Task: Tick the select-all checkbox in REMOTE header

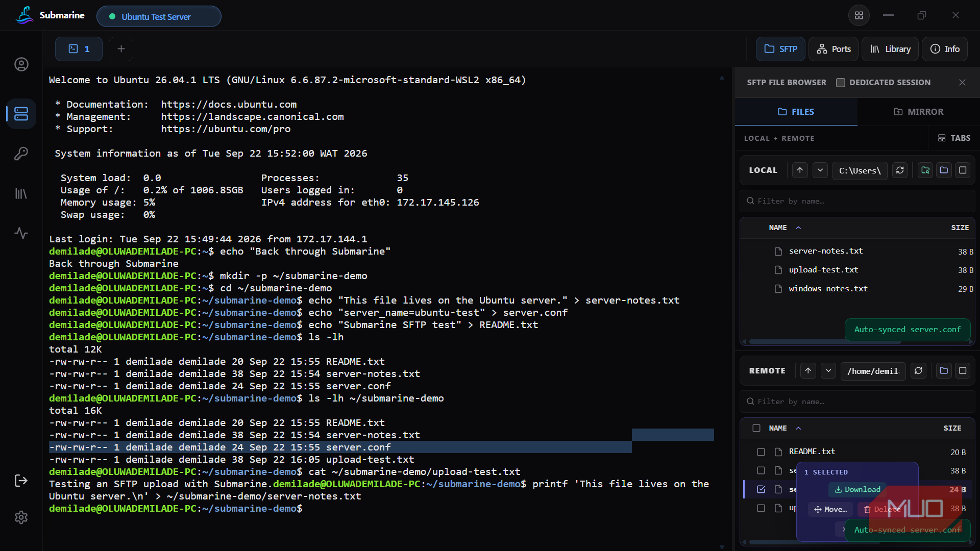Action: [x=756, y=428]
